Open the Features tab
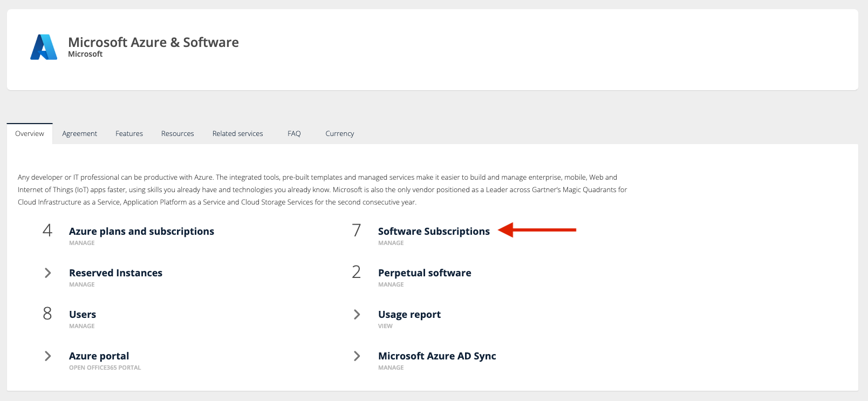This screenshot has height=401, width=868. click(129, 134)
